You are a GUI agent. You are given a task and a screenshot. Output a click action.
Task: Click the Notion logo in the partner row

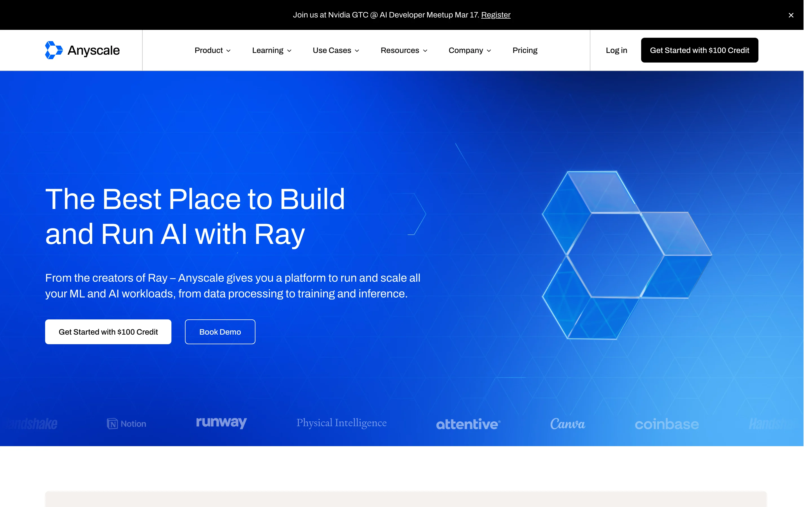click(x=127, y=424)
